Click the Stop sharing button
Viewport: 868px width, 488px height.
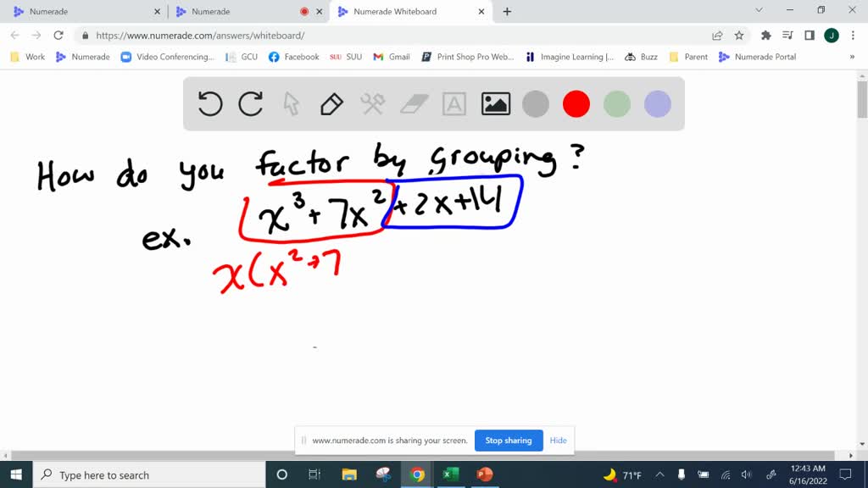[x=509, y=441]
